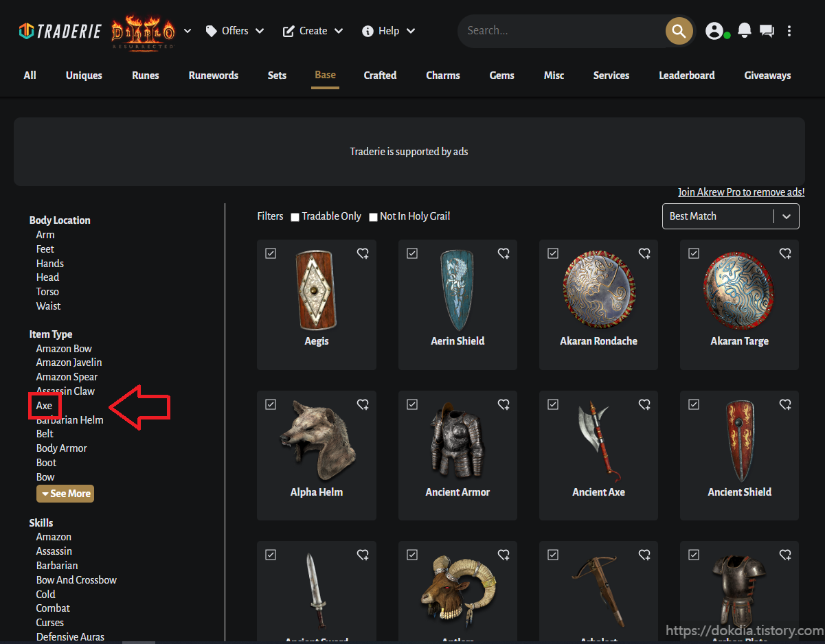Click the Traderie logo
825x644 pixels.
click(60, 31)
